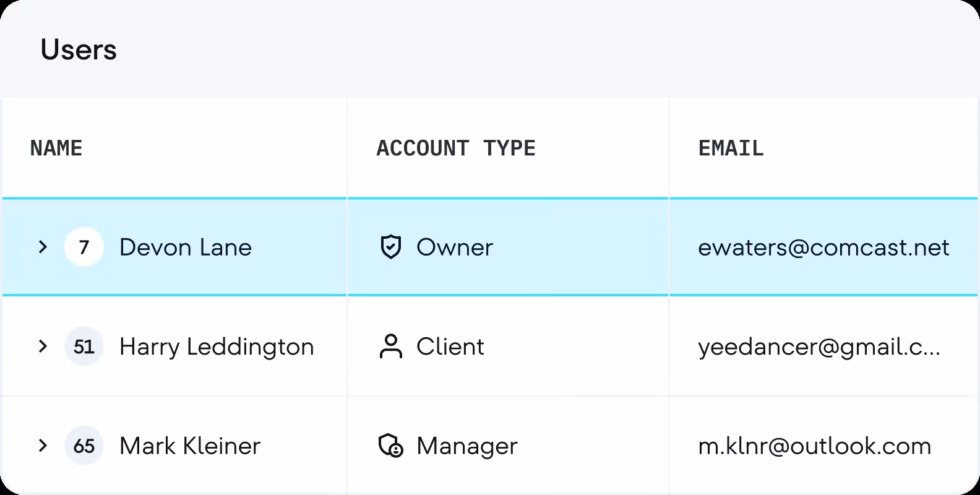Sort by the ACCOUNT TYPE column header
980x495 pixels.
[x=456, y=148]
